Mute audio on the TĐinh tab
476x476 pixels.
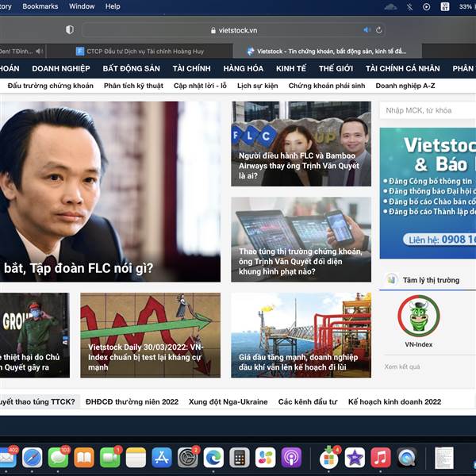pyautogui.click(x=39, y=51)
